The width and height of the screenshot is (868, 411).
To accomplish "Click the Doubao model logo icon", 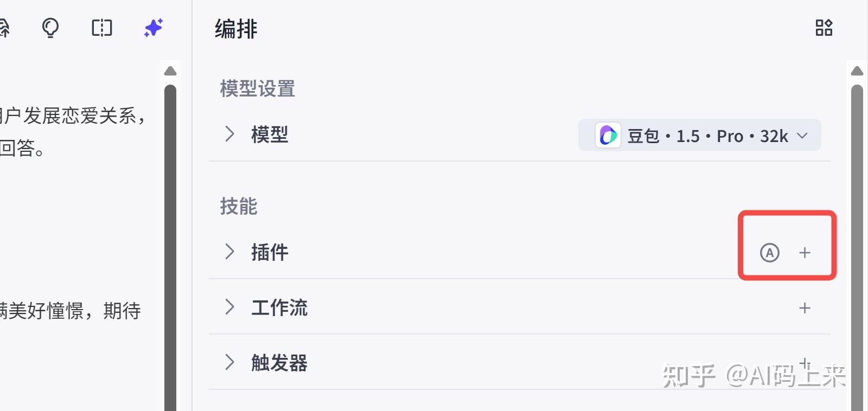I will (608, 135).
